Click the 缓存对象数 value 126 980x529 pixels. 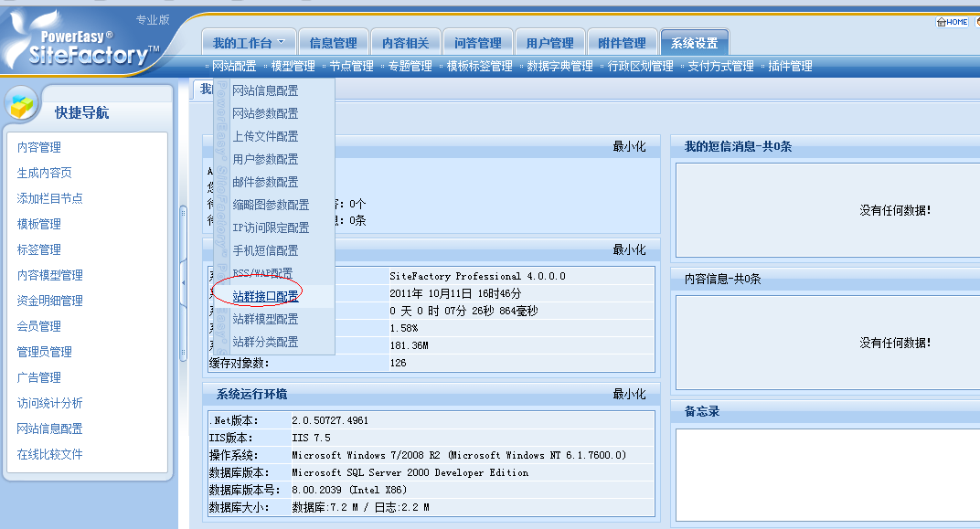coord(399,363)
